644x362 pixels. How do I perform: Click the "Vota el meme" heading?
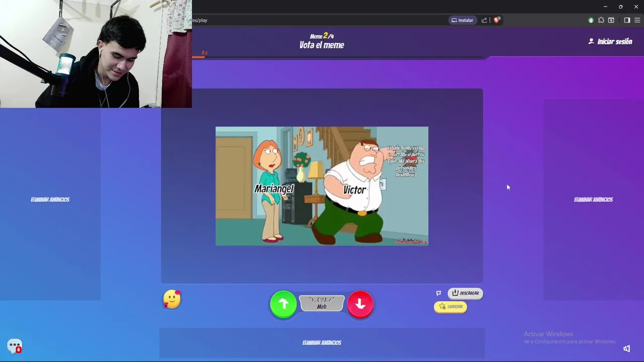322,45
